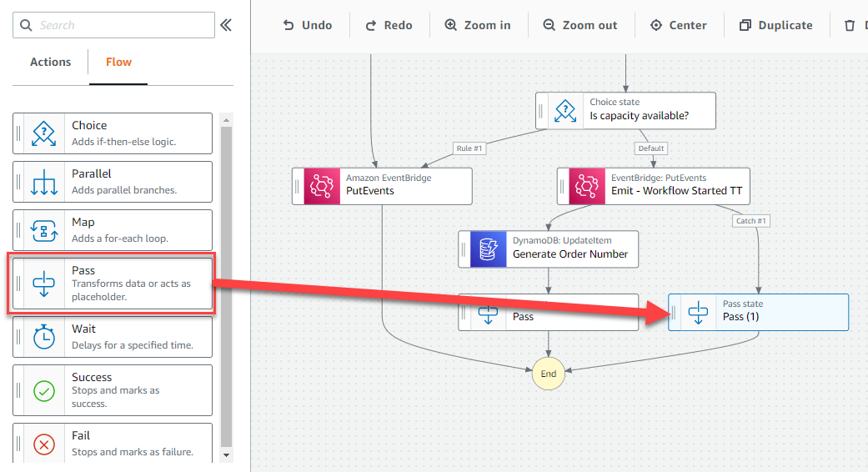868x472 pixels.
Task: Click the Center target icon
Action: [656, 25]
